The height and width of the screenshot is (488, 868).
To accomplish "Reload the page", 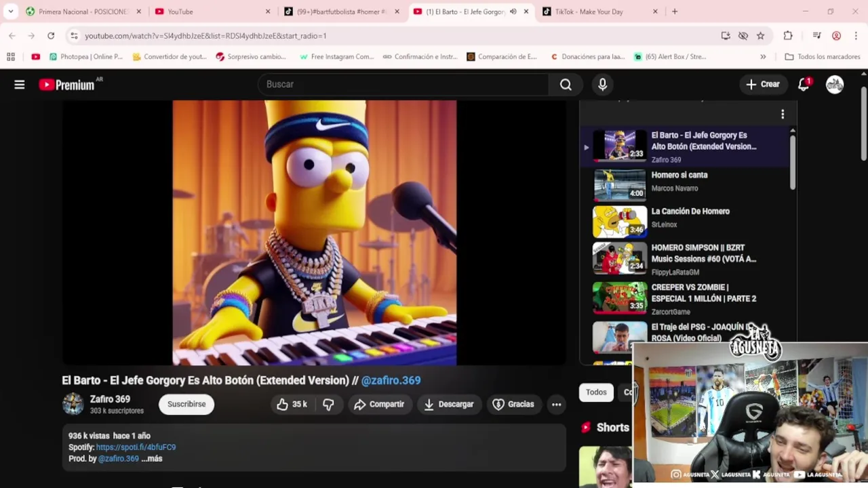I will coord(51,35).
